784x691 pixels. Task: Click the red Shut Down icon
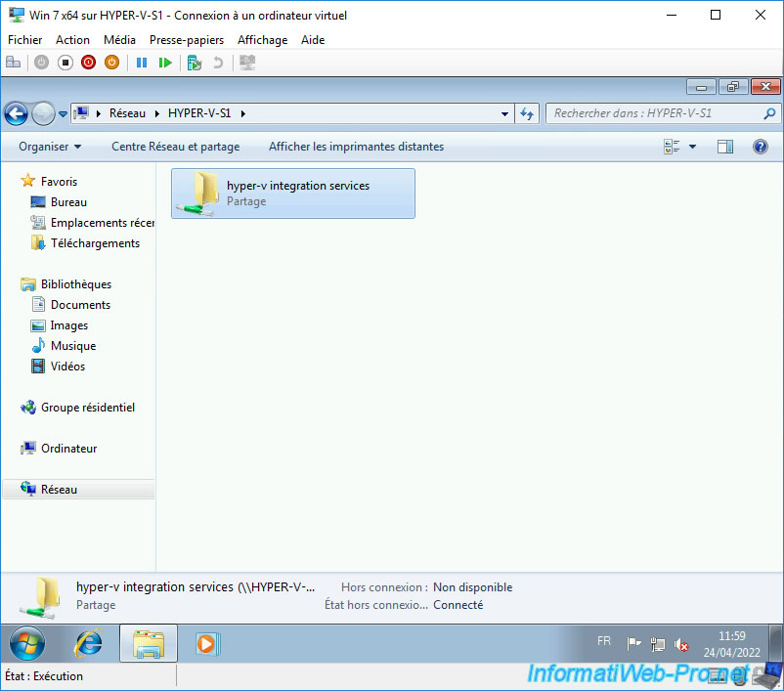point(89,63)
